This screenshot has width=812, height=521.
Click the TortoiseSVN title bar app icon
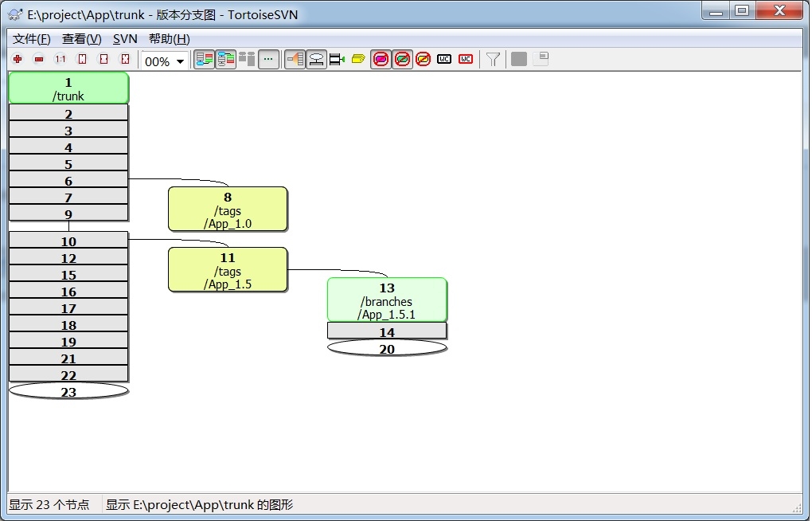point(16,14)
